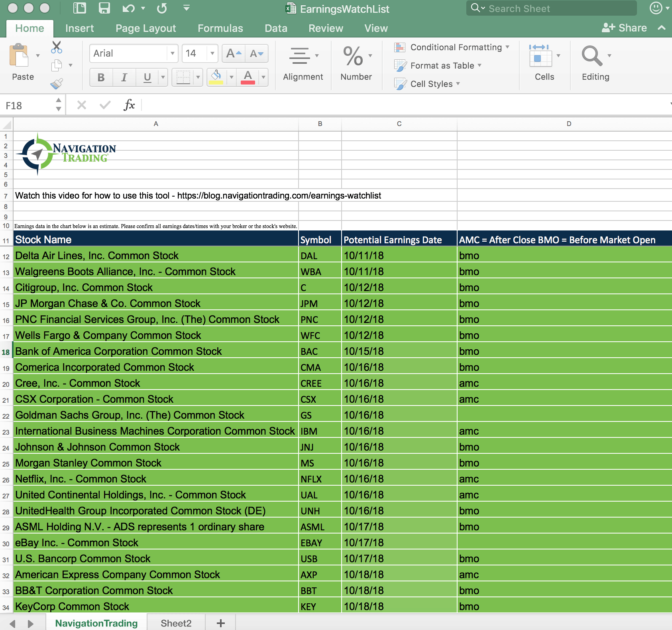Open the template gallery icon in title bar
Viewport: 672px width, 630px height.
(80, 8)
